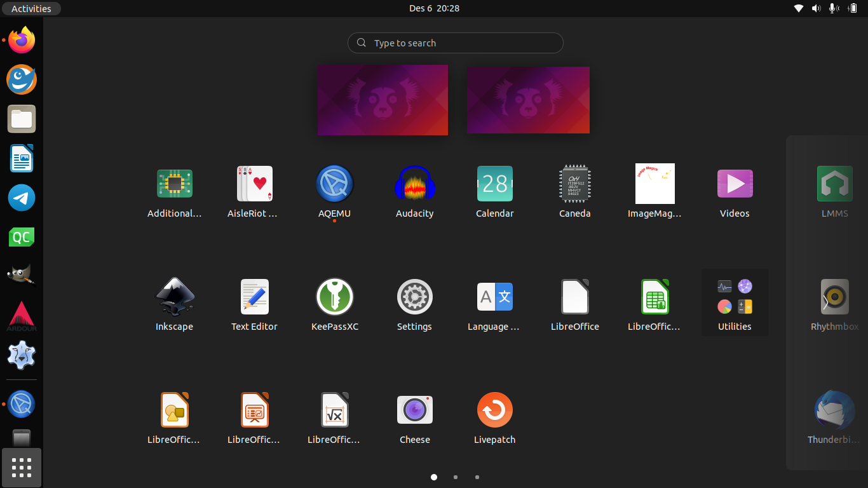The image size is (868, 488).
Task: Open Livepatch app
Action: coord(495,418)
